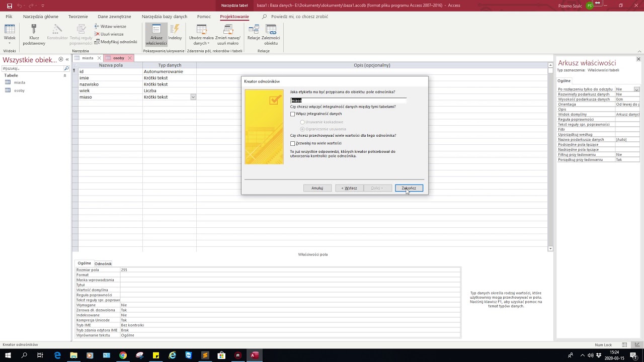Click the Wyszukaj search field in navigation pane
This screenshot has width=644, height=362.
click(33, 68)
